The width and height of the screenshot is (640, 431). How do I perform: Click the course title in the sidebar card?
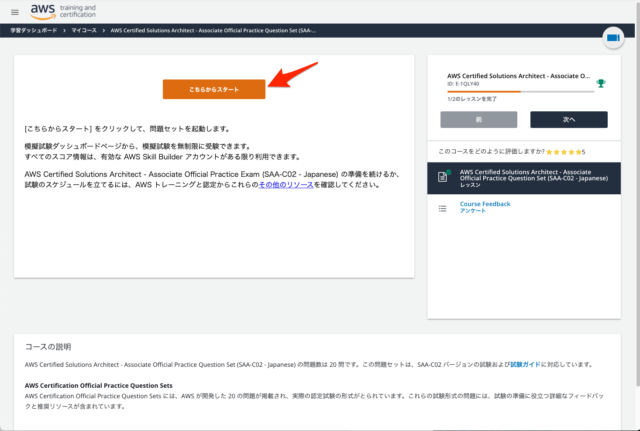click(518, 76)
